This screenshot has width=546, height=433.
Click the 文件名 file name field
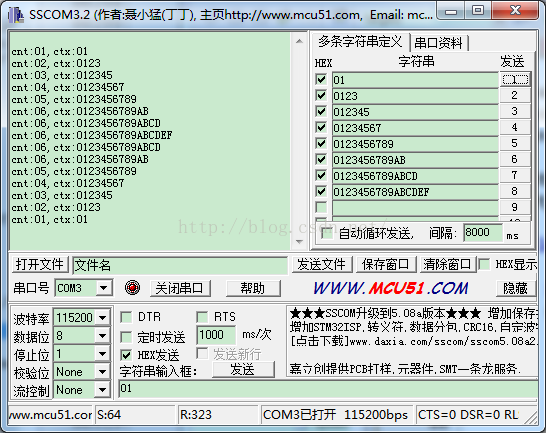click(180, 265)
